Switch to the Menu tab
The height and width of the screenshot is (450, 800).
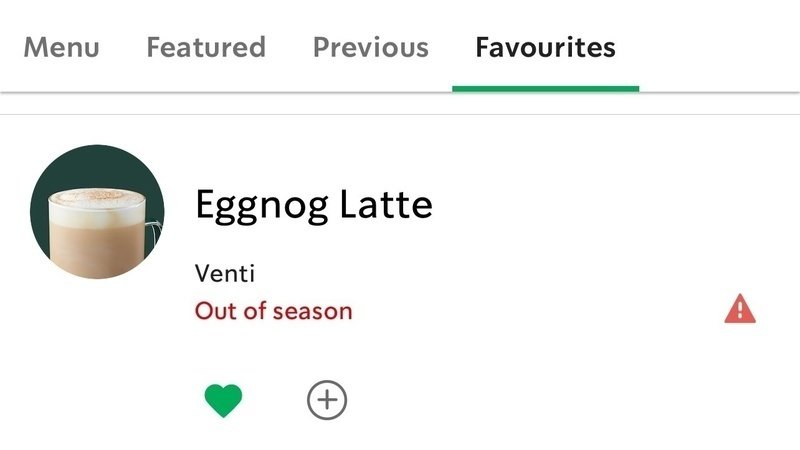(x=61, y=47)
